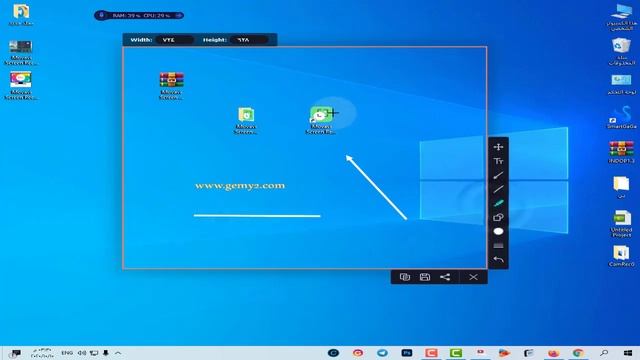The image size is (640, 360).
Task: Save the screenshot with floppy icon
Action: [x=424, y=277]
